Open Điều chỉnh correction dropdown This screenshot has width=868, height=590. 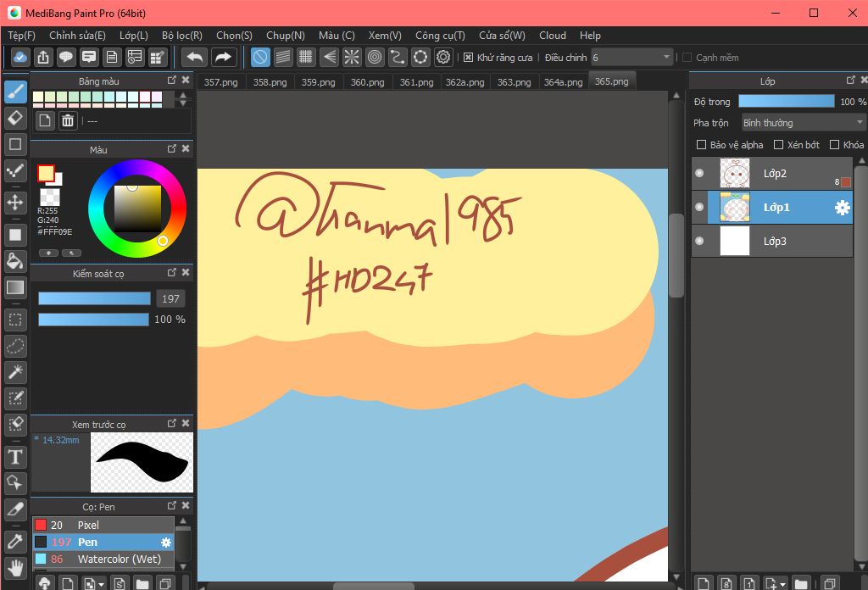pyautogui.click(x=632, y=57)
